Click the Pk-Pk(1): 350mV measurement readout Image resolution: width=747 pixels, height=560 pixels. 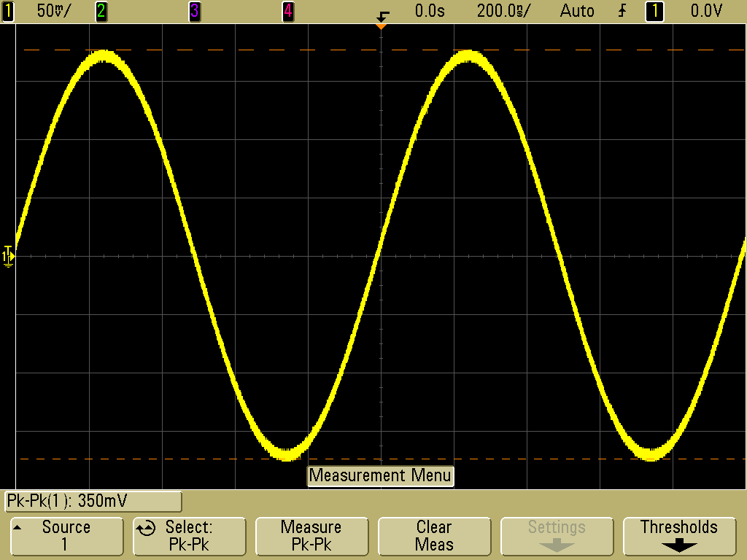93,501
